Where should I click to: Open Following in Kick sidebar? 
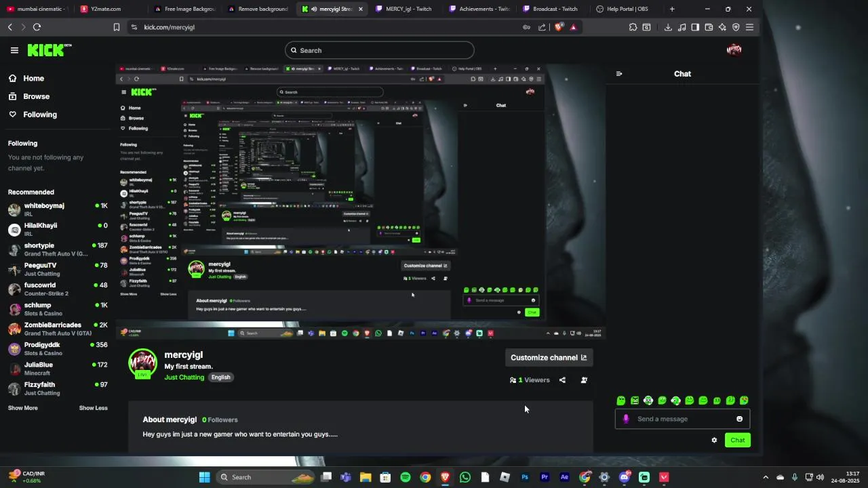coord(40,115)
